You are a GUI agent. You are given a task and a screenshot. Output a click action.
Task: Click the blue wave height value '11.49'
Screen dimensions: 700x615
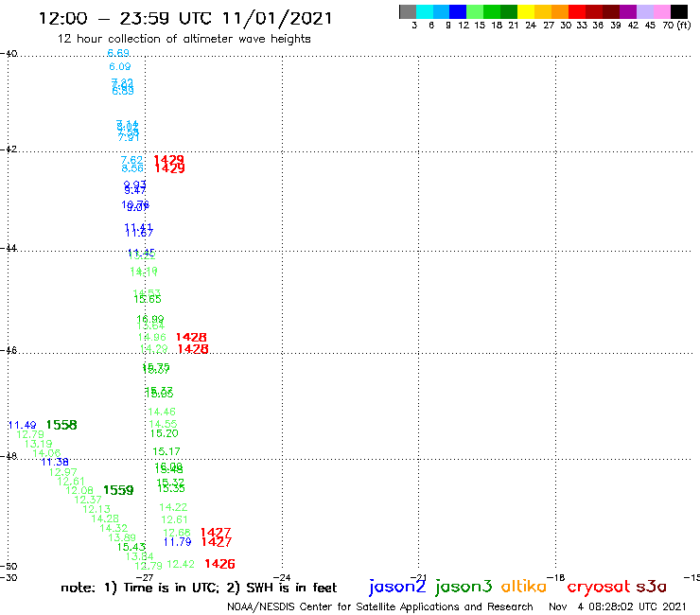click(x=23, y=425)
